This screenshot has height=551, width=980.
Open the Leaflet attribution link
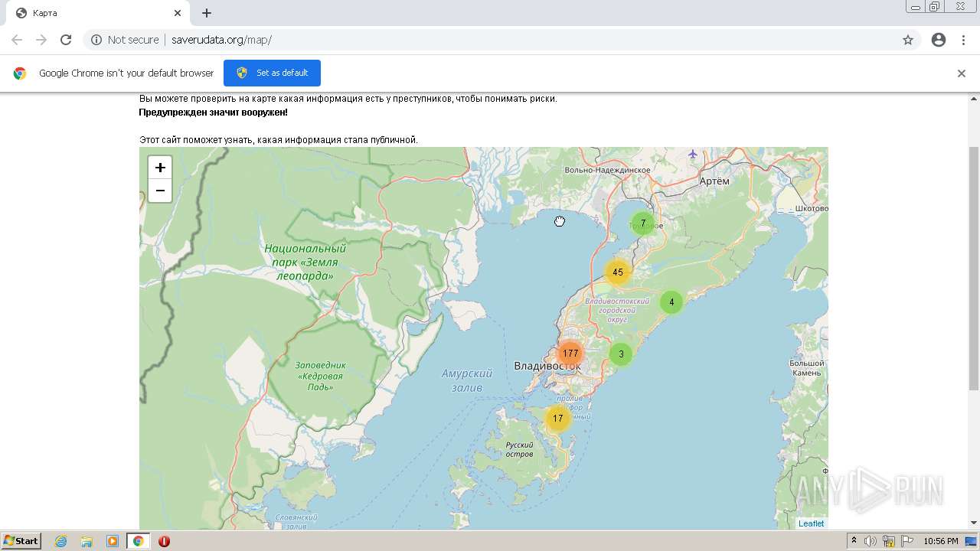pos(812,523)
